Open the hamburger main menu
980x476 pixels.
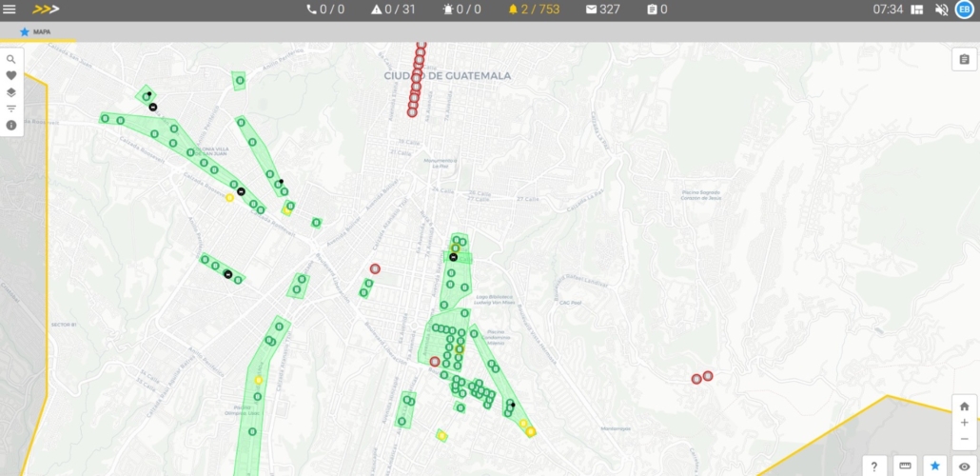[10, 10]
